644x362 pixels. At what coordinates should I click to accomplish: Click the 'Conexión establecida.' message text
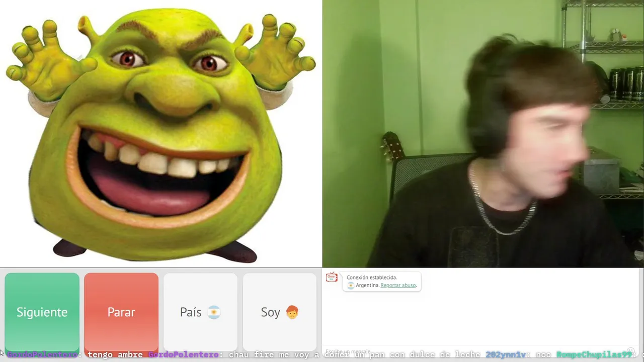point(372,278)
